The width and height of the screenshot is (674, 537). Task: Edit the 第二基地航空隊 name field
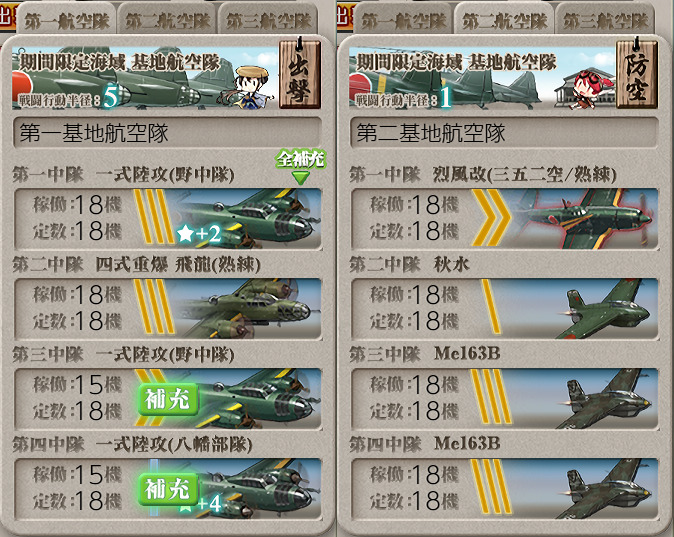click(x=505, y=132)
